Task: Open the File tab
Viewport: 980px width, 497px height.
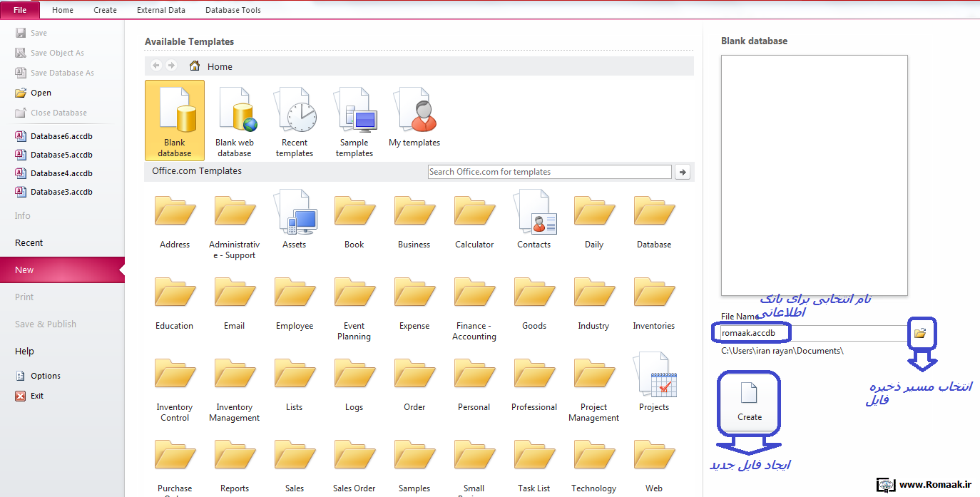Action: (20, 10)
